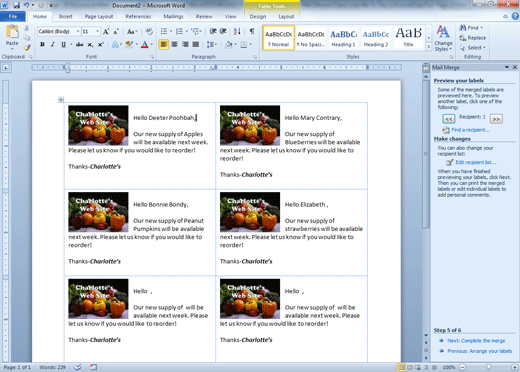Click the table move handle icon
This screenshot has height=372, width=520.
(x=61, y=100)
